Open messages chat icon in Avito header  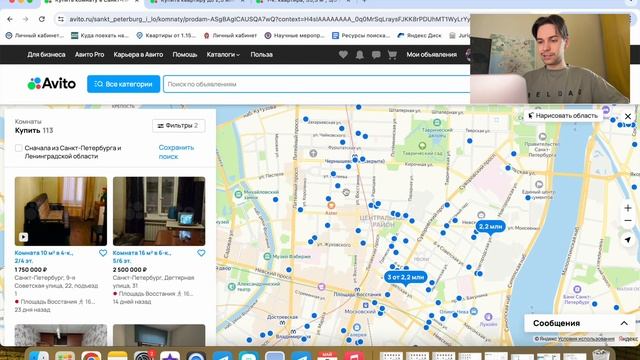[x=376, y=54]
